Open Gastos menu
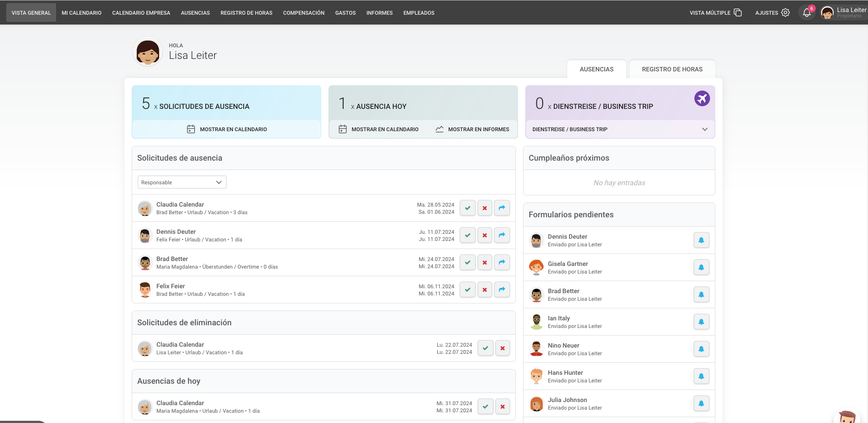Viewport: 868px width, 423px height. pos(345,12)
